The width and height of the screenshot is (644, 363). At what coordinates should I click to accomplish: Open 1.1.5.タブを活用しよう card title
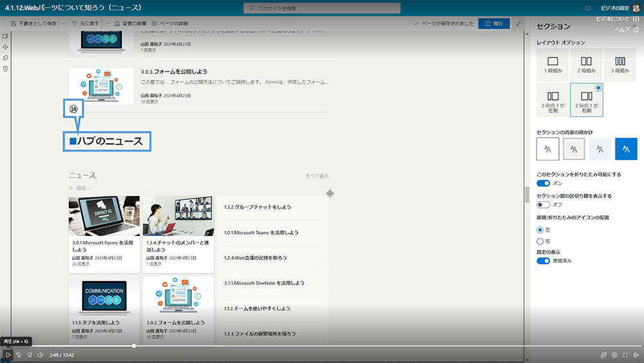pyautogui.click(x=96, y=323)
